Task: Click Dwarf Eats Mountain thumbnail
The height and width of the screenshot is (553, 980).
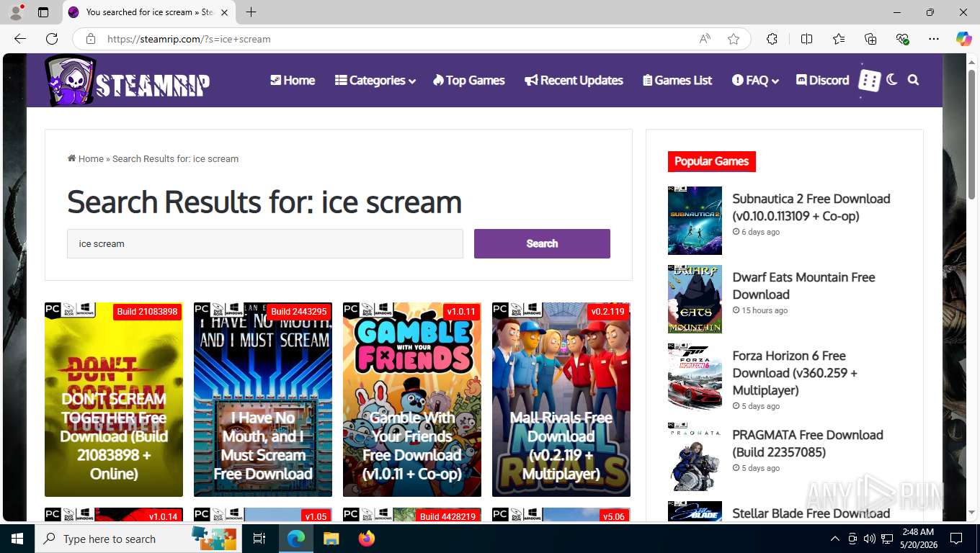Action: [x=695, y=299]
